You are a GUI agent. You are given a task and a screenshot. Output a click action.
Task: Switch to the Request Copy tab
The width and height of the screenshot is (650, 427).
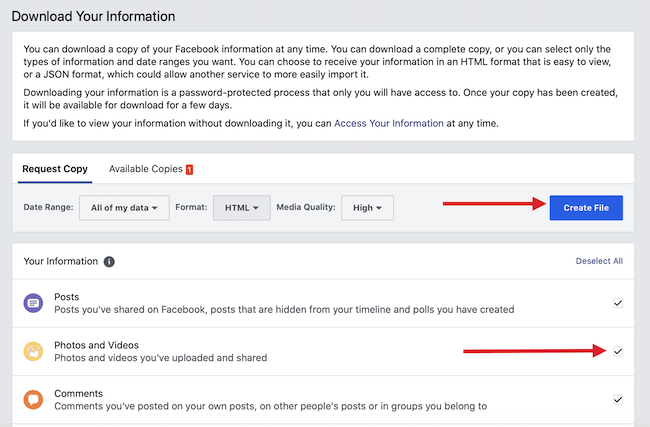pyautogui.click(x=55, y=169)
